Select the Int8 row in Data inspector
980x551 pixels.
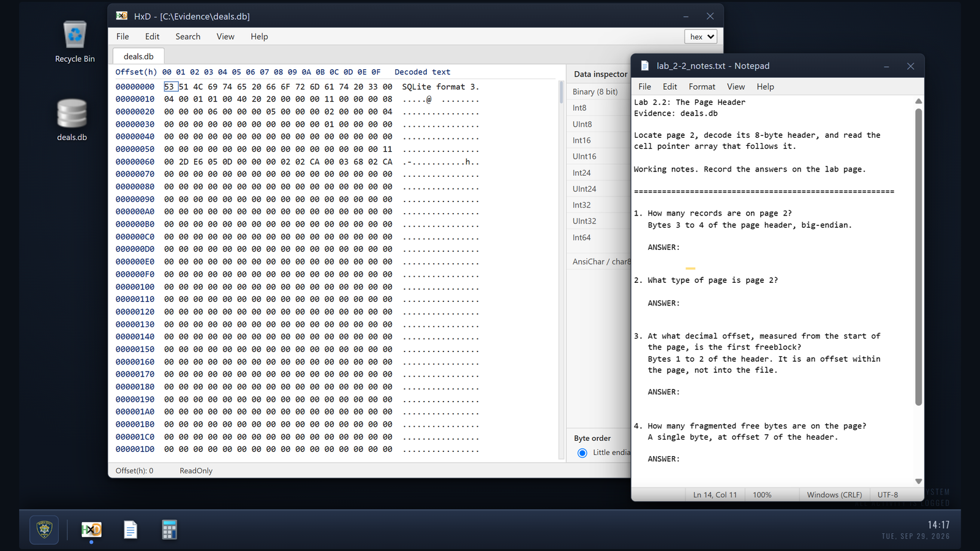click(x=598, y=108)
